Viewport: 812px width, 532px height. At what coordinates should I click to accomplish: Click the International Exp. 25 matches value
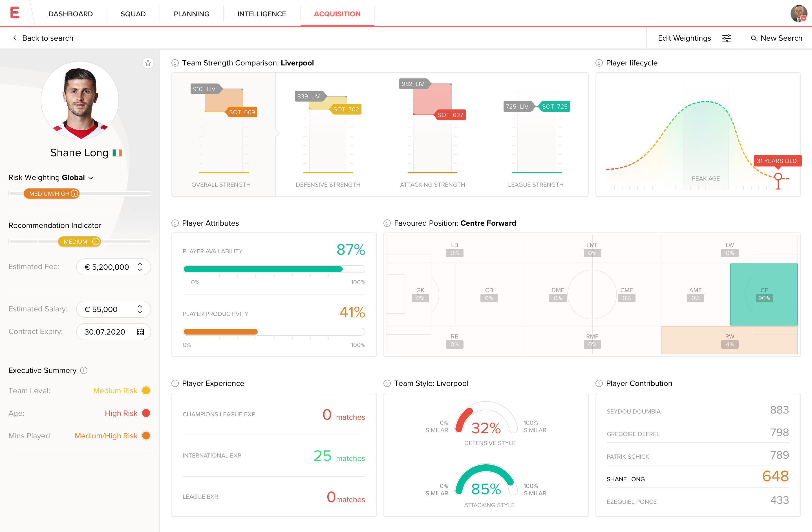click(339, 456)
